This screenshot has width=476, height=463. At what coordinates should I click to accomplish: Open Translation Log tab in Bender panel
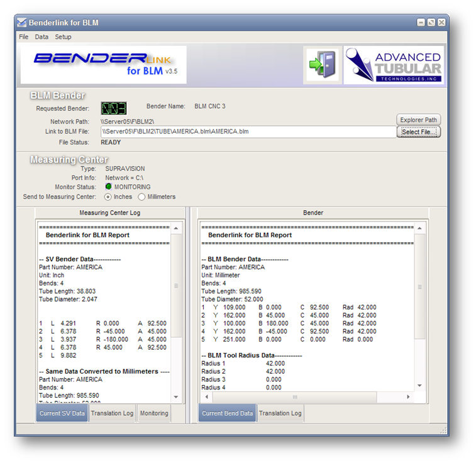(280, 413)
